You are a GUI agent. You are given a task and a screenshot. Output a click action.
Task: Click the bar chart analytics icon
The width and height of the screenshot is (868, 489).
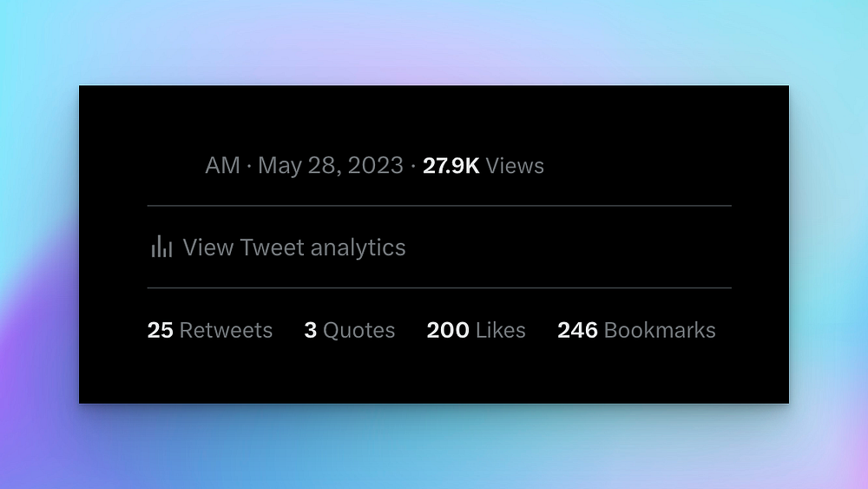tap(161, 248)
